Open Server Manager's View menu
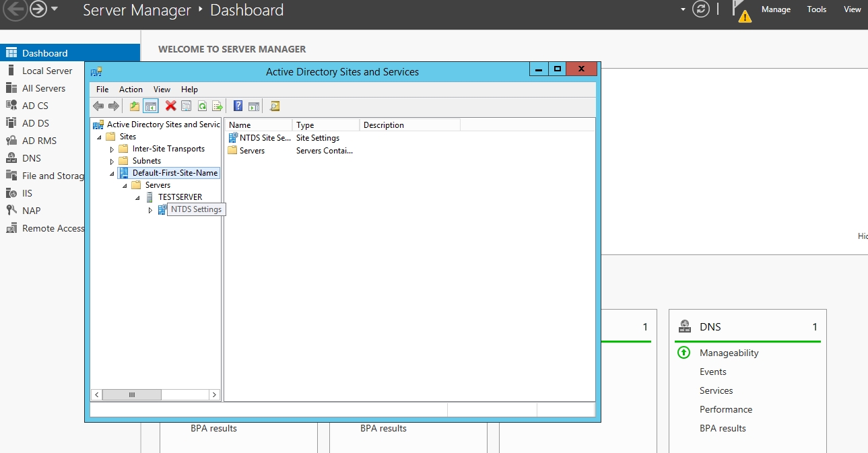The width and height of the screenshot is (868, 453). click(853, 9)
